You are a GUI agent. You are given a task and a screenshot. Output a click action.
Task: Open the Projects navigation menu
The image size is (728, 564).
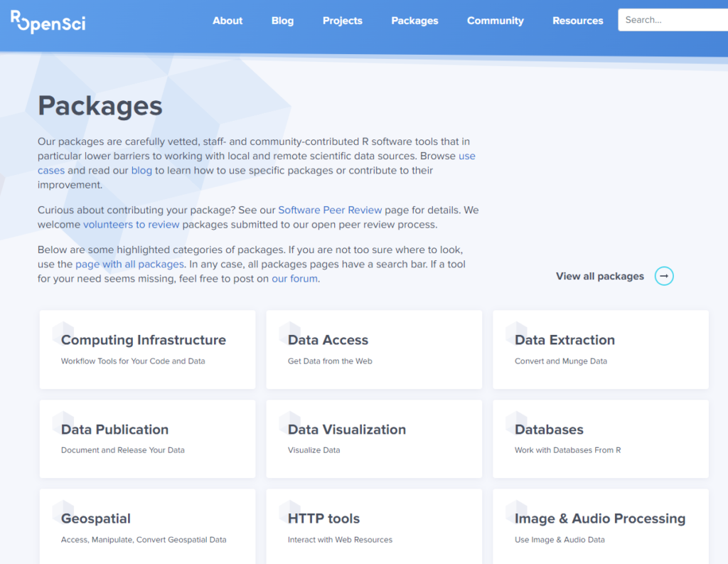point(343,21)
